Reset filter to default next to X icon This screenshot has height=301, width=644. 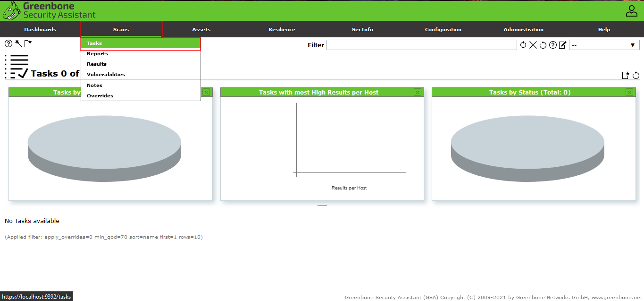(x=543, y=45)
